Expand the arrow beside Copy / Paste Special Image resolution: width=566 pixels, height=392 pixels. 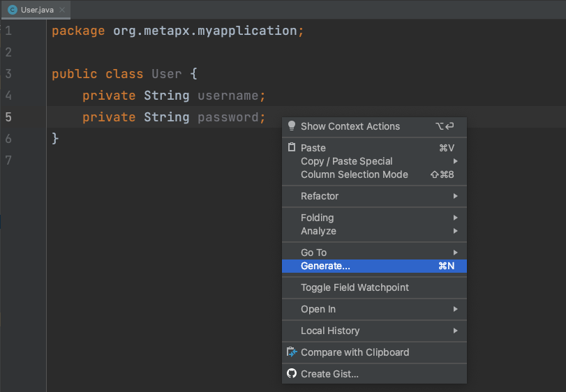456,161
